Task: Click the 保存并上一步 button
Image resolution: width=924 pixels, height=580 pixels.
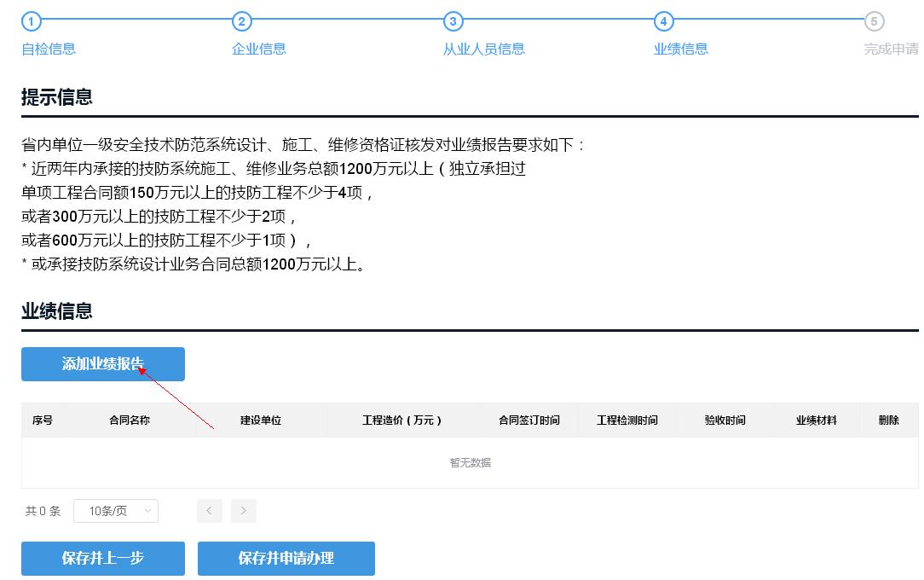Action: pos(102,559)
